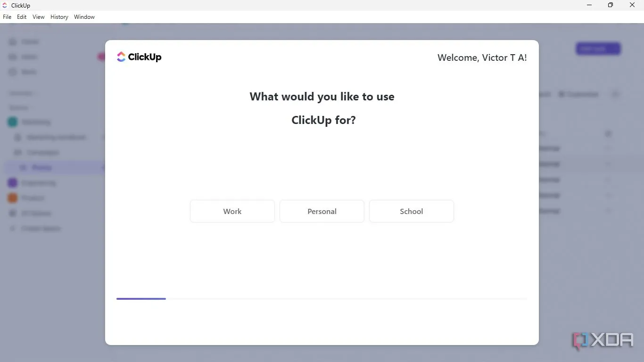Click the onboarding progress bar

[322, 299]
